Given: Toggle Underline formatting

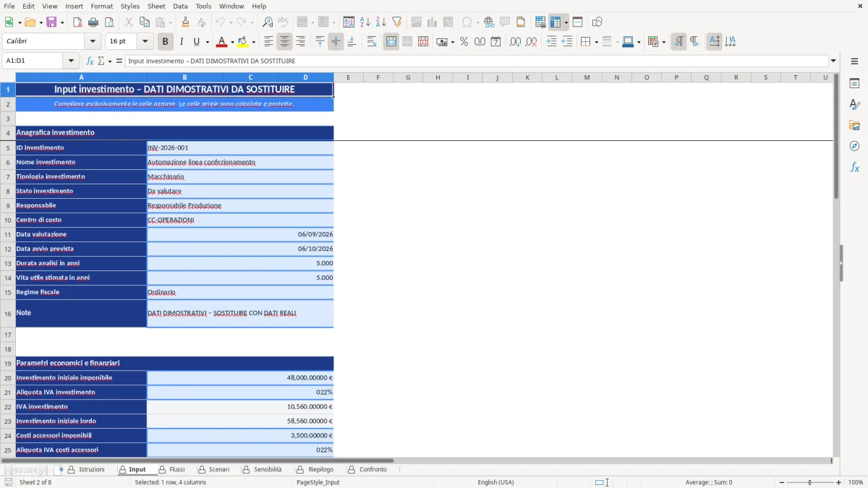Looking at the screenshot, I should [x=196, y=42].
